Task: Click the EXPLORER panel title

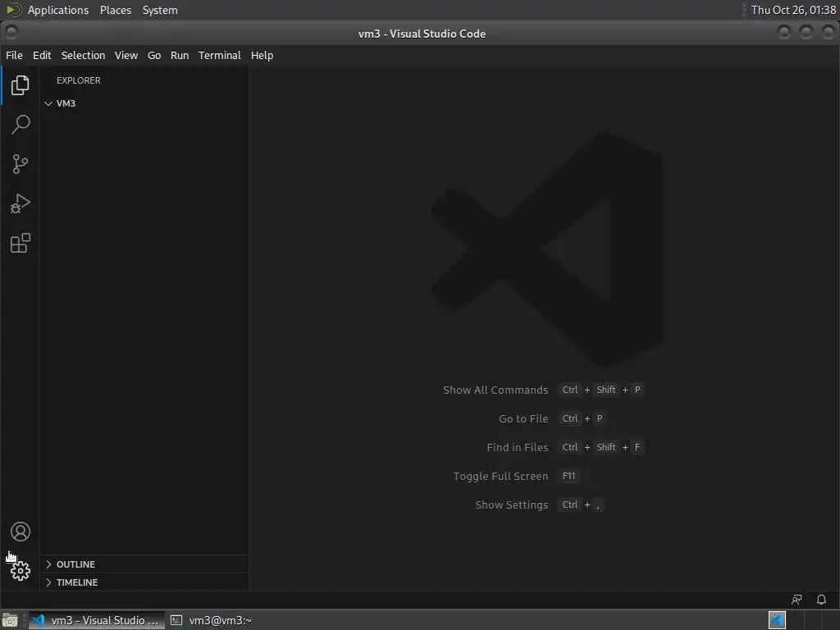Action: (x=79, y=80)
